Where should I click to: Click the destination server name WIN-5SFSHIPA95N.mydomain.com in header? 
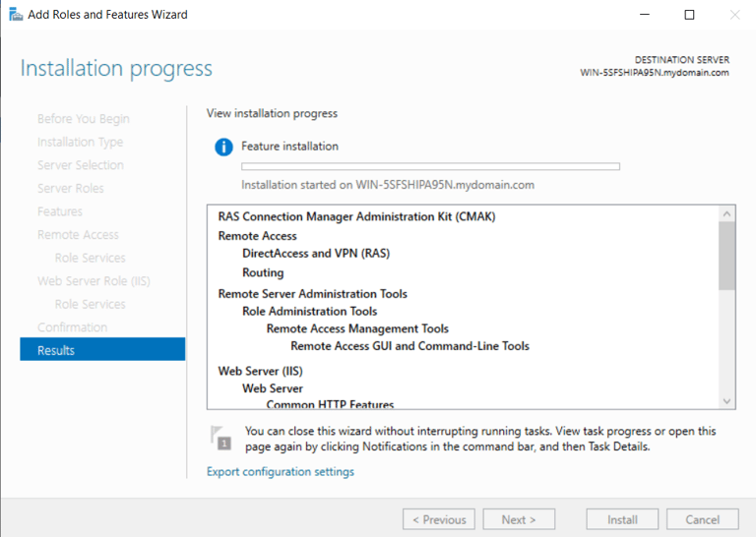click(655, 73)
